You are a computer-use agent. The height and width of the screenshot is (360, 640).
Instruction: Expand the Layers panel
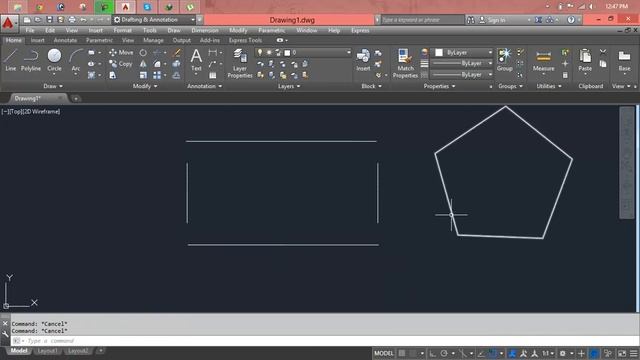289,86
